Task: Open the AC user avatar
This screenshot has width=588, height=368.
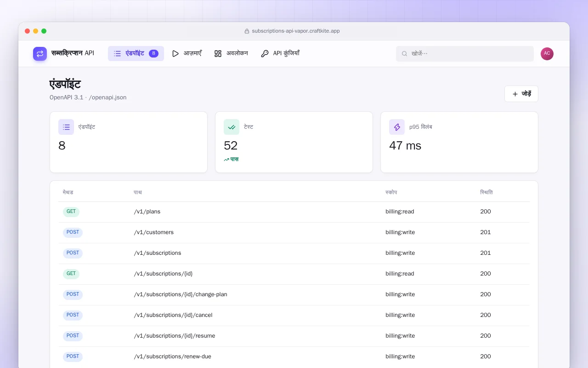Action: [x=547, y=54]
